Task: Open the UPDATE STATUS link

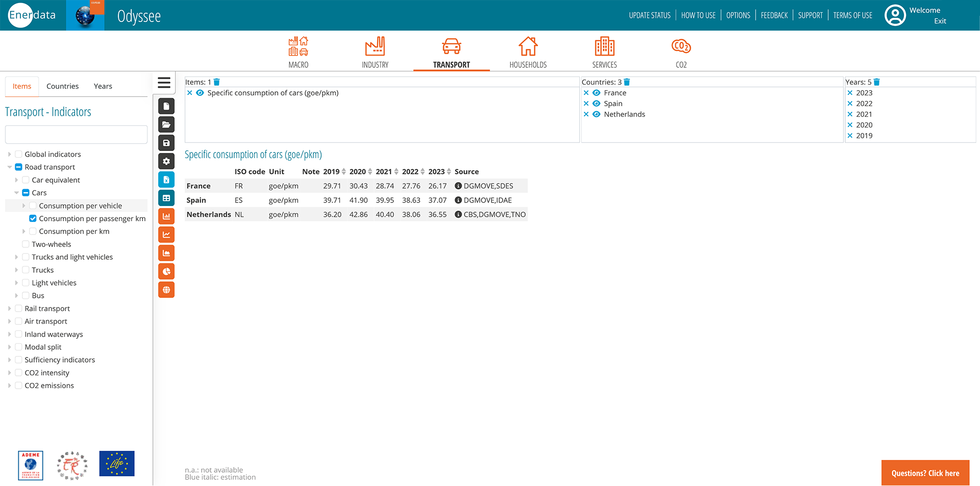Action: tap(649, 15)
